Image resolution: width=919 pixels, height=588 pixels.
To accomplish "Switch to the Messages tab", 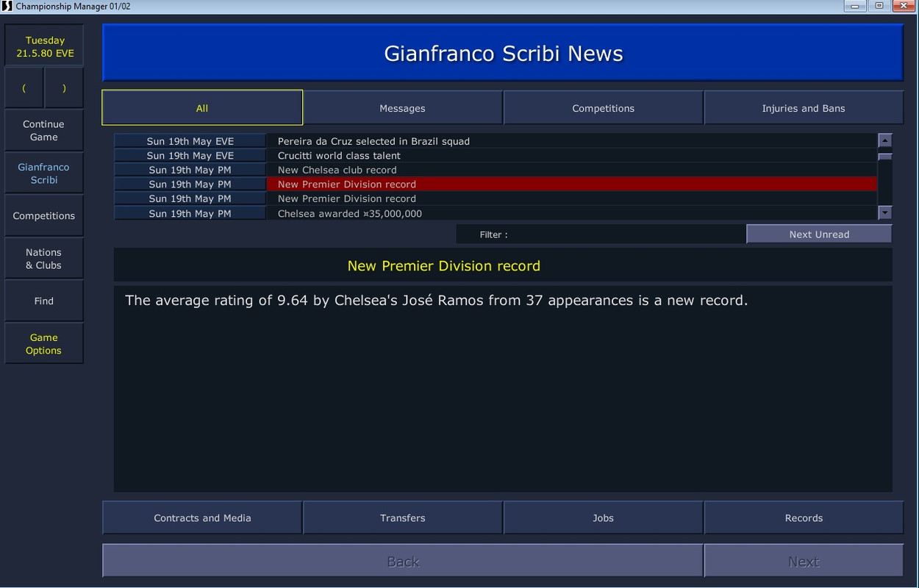I will pyautogui.click(x=403, y=108).
